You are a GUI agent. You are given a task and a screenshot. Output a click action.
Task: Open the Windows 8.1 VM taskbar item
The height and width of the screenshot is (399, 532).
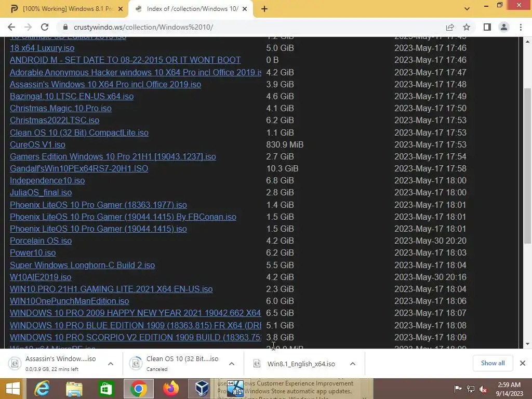pyautogui.click(x=235, y=389)
